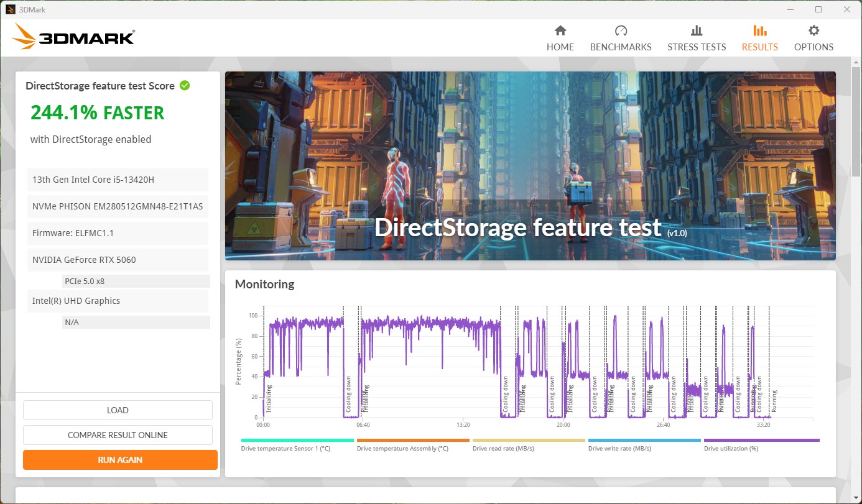Screen dimensions: 862x504
Task: Select the NVIDIA GeForce RTX 5060 entry
Action: (x=118, y=260)
